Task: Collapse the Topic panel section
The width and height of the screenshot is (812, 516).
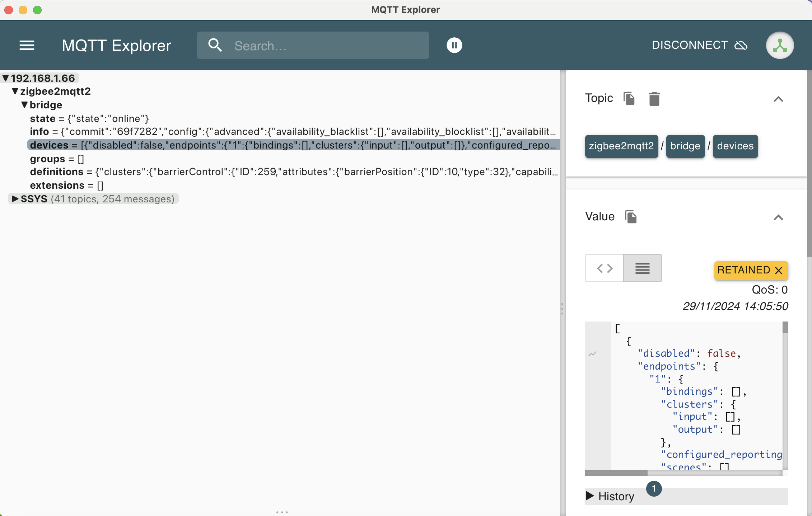Action: pos(778,99)
